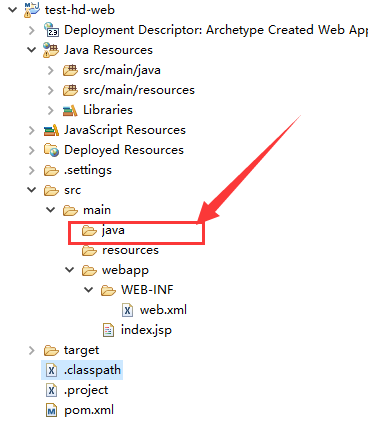This screenshot has height=445, width=368.
Task: Click the main folder icon
Action: 70,210
